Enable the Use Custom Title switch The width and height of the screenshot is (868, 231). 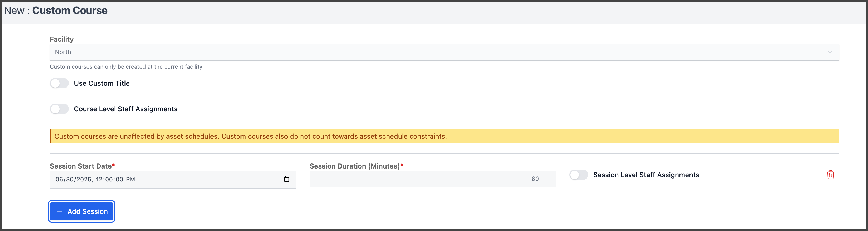[x=59, y=83]
